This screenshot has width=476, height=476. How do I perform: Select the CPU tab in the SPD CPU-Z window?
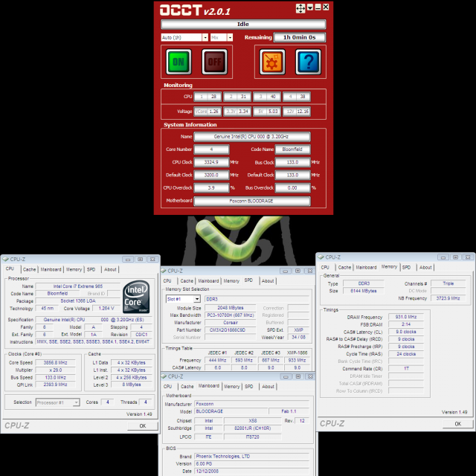click(167, 281)
